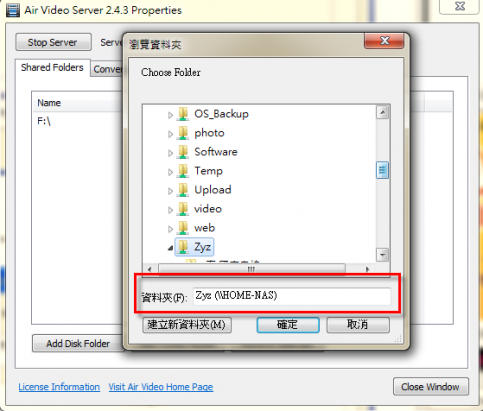The width and height of the screenshot is (483, 411).
Task: Switch to the Shared Folders tab
Action: (52, 68)
